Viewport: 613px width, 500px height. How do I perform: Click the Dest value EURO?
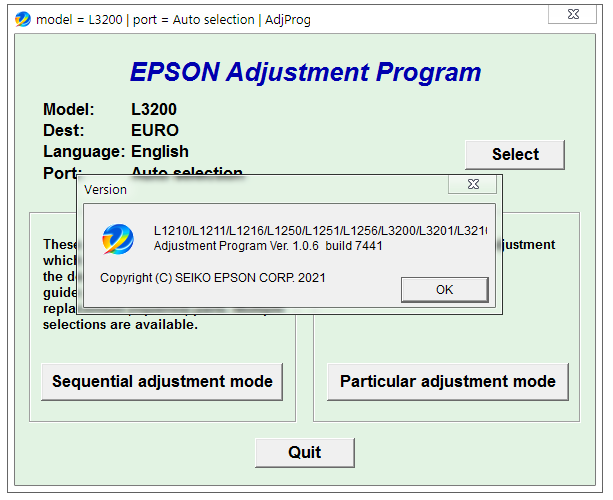155,131
